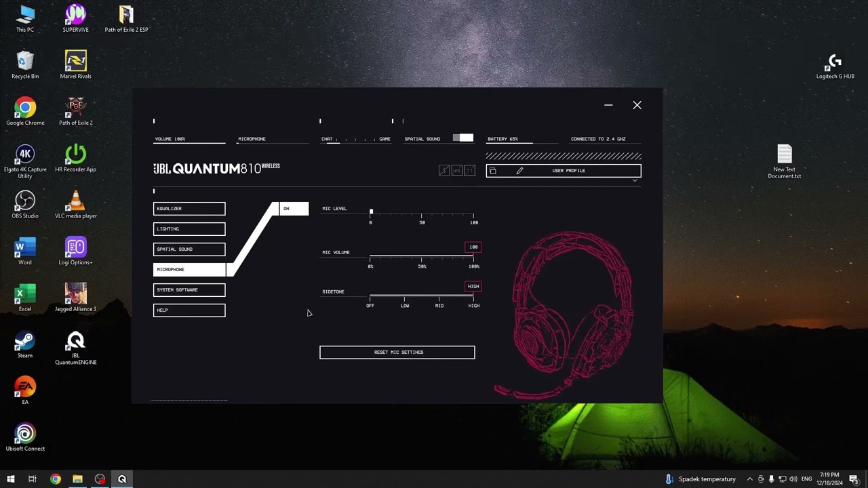Screen dimensions: 868x488
Task: Open the Lighting section
Action: pyautogui.click(x=189, y=229)
